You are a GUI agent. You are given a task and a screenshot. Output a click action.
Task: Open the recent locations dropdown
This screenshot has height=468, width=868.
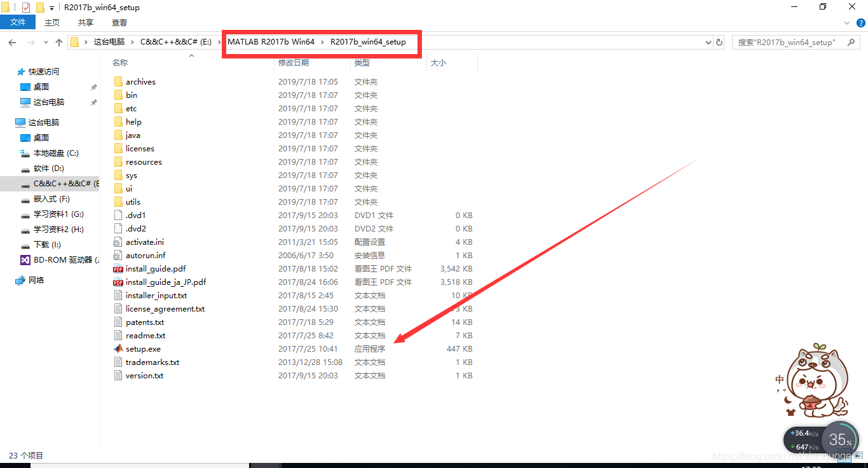46,42
